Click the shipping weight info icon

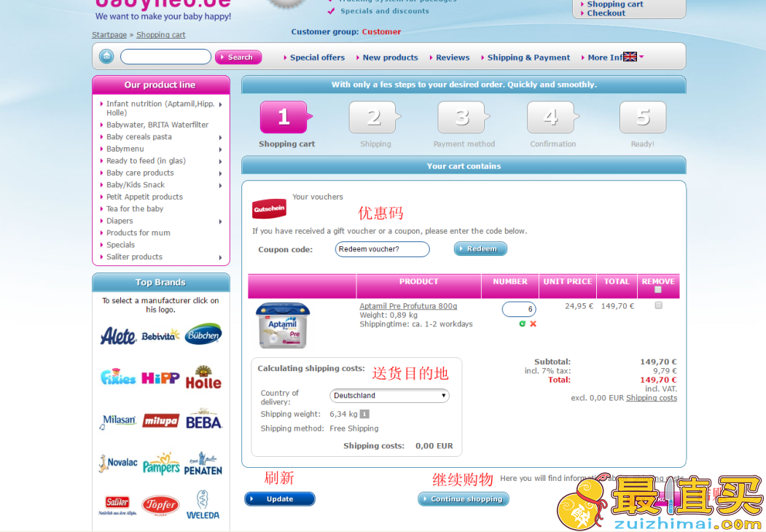364,414
